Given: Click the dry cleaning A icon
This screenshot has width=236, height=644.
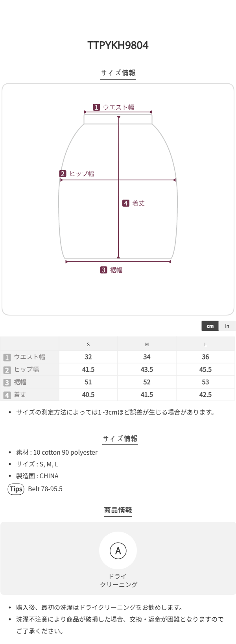Looking at the screenshot, I should click(x=118, y=550).
